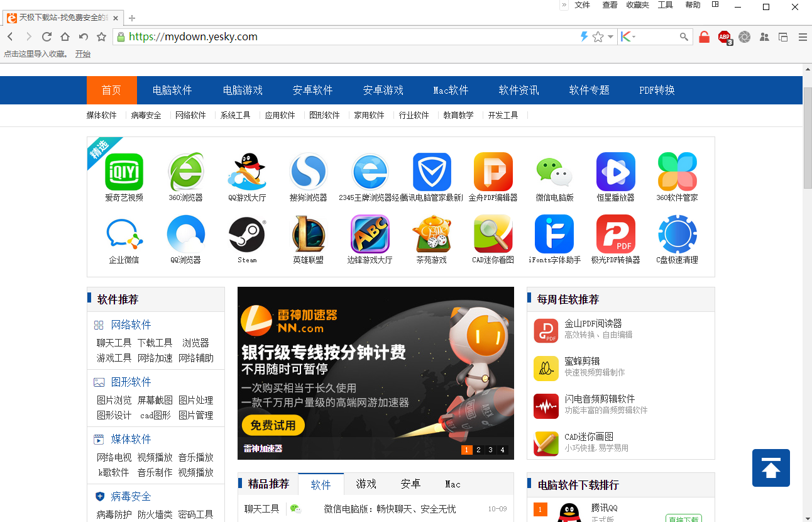Open the QQ browser icon
The image size is (812, 522).
(185, 234)
